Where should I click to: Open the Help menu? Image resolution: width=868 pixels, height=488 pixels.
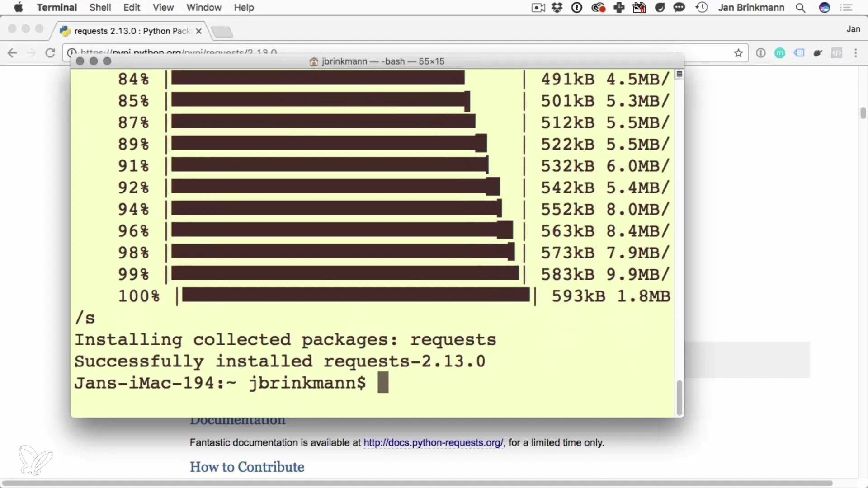point(244,7)
